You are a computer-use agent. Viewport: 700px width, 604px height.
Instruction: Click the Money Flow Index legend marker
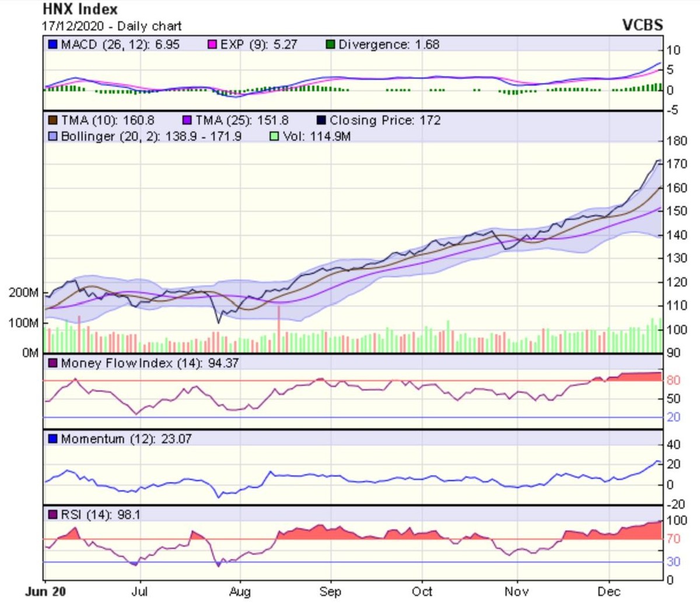52,363
